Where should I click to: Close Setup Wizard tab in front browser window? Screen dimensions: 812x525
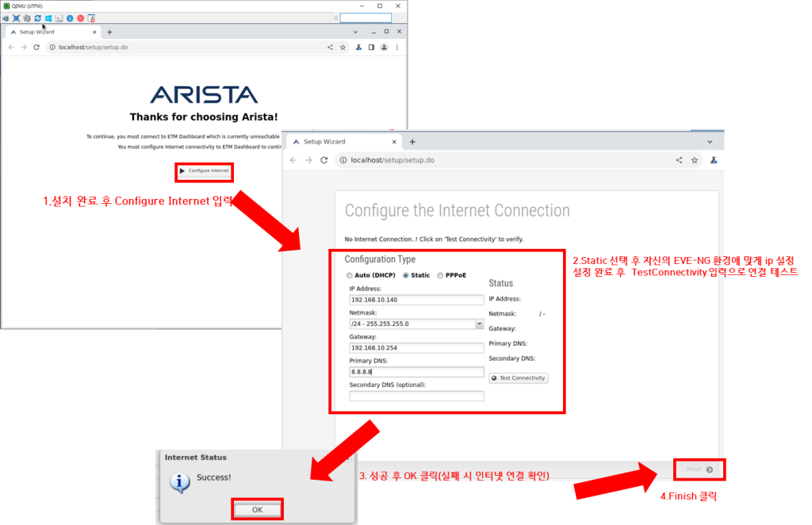coord(394,141)
